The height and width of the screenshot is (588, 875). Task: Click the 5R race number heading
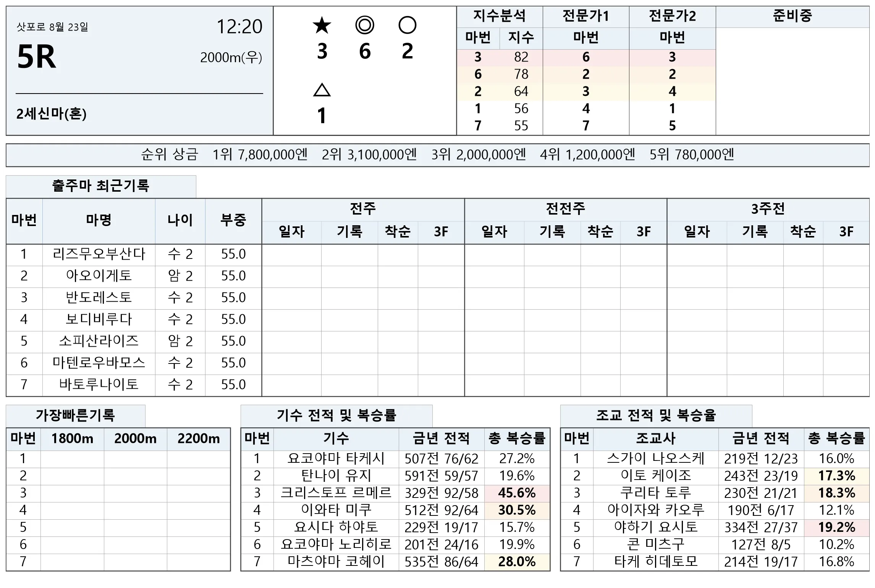click(37, 57)
